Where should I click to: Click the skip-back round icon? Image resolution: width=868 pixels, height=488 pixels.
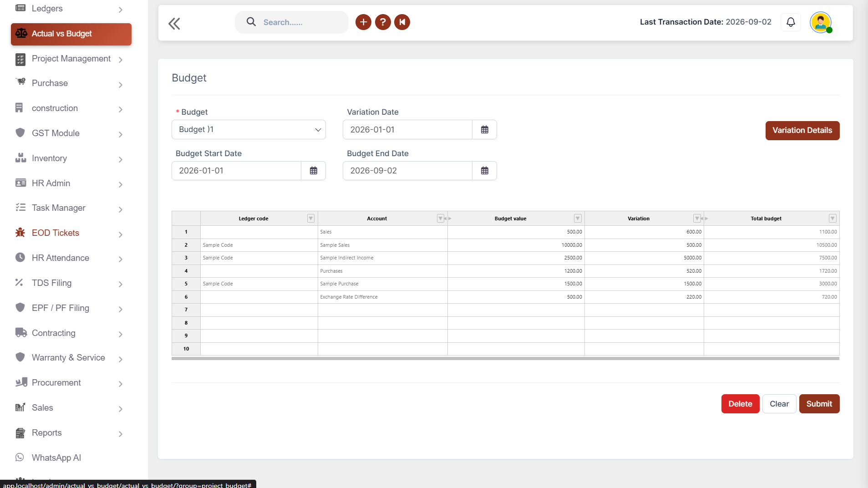point(402,22)
